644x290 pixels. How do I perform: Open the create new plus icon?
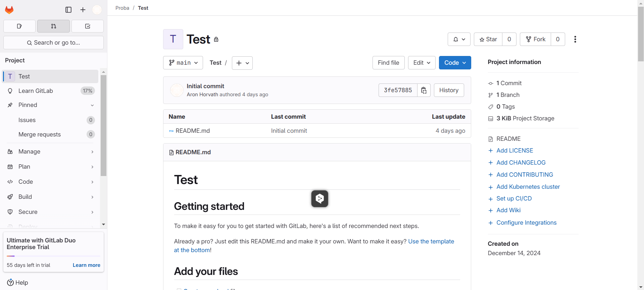coord(83,10)
